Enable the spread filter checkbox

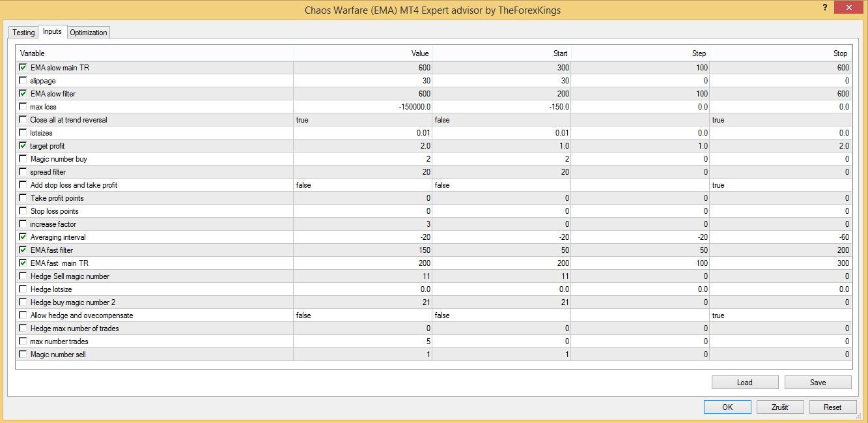pyautogui.click(x=23, y=172)
